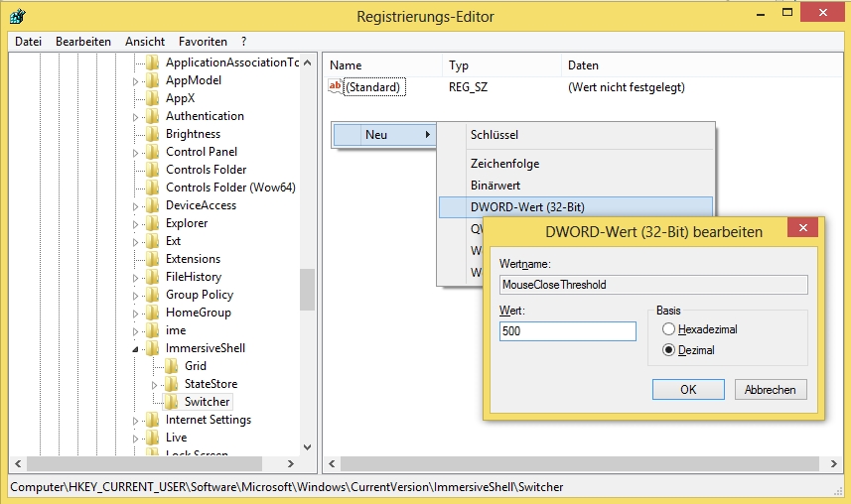Click the Group Policy folder icon
Image resolution: width=851 pixels, height=504 pixels.
pos(153,295)
